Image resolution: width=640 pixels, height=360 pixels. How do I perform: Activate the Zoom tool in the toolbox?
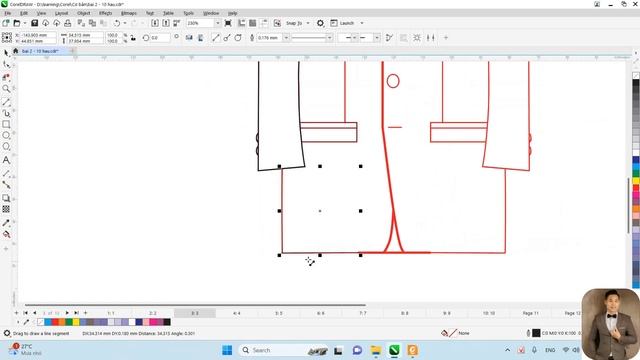(x=6, y=89)
